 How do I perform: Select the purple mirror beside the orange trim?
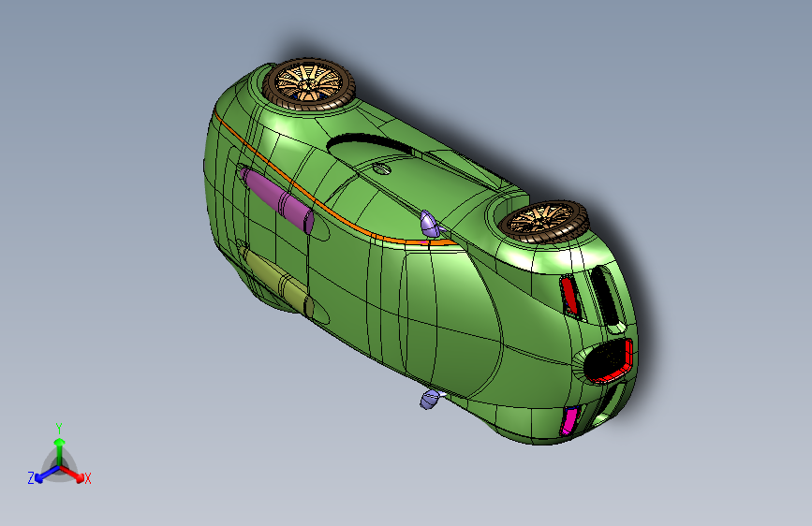[x=430, y=223]
